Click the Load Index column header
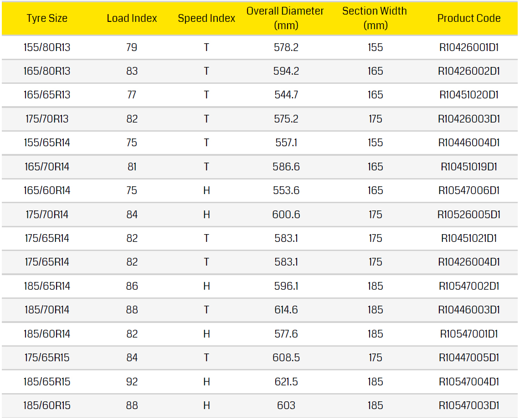 (x=132, y=18)
